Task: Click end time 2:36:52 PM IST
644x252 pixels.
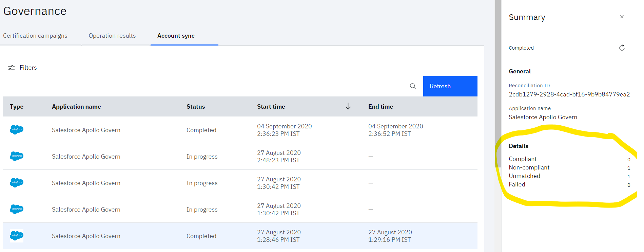Action: [389, 134]
